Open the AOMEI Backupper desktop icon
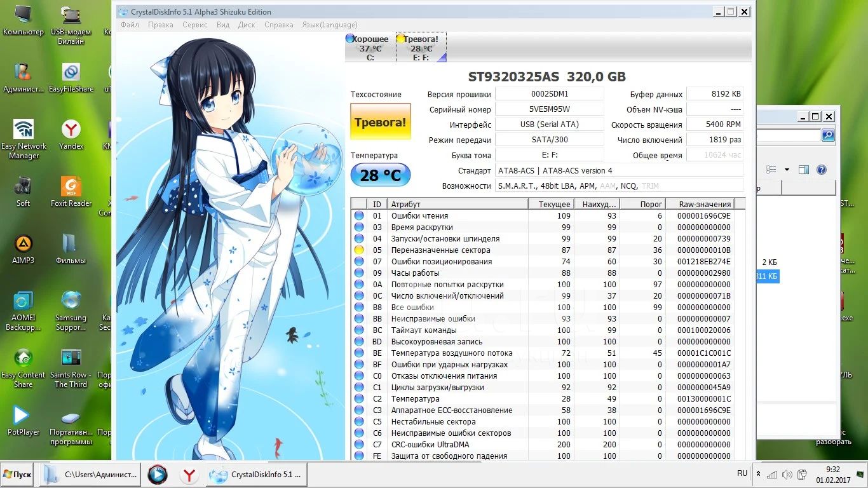This screenshot has width=868, height=488. click(x=24, y=311)
